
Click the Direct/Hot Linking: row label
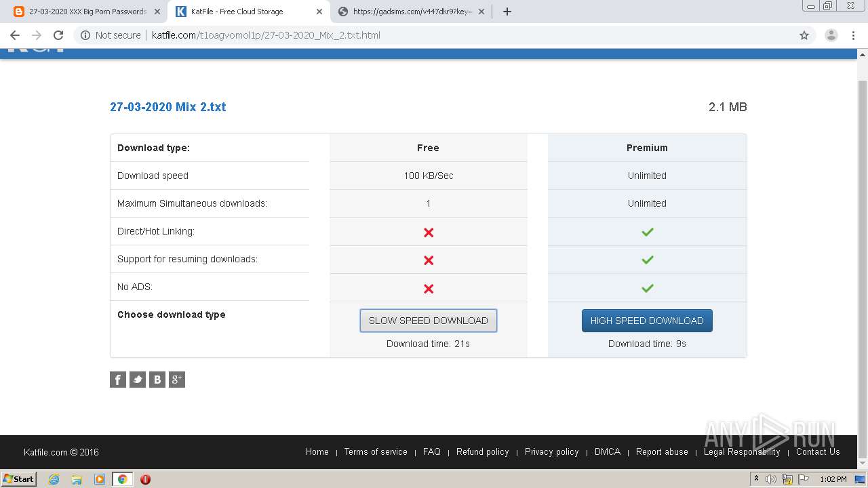(x=156, y=231)
